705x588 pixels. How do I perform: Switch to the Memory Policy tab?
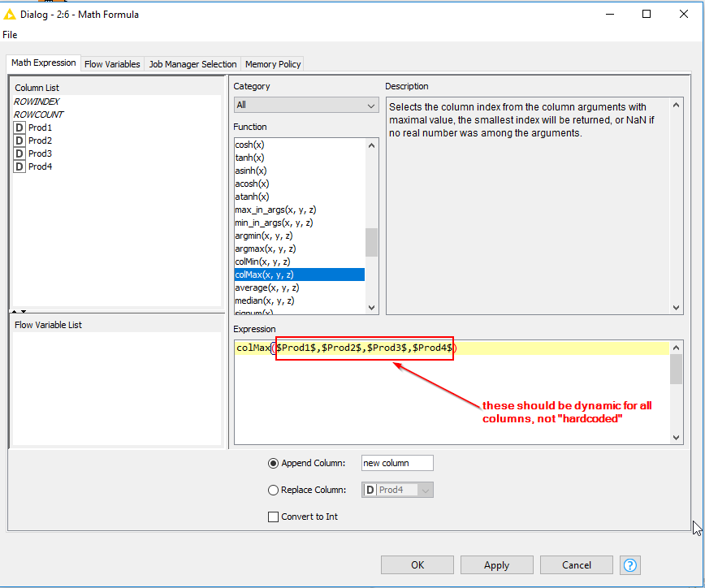click(273, 64)
